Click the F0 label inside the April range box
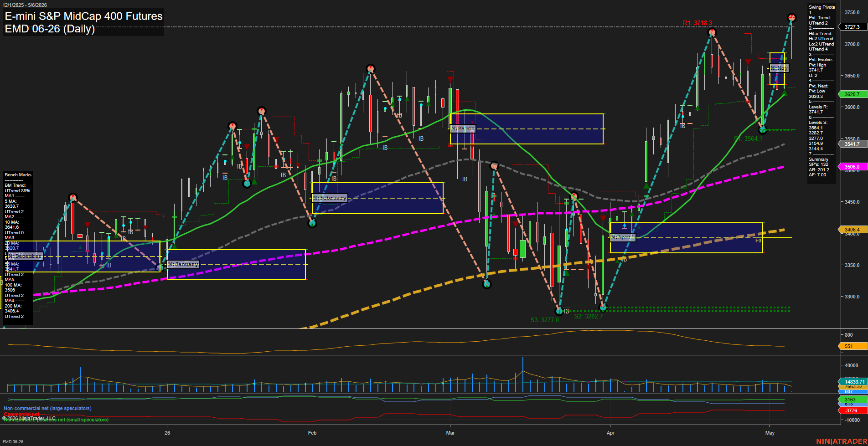This screenshot has width=868, height=446. (758, 241)
